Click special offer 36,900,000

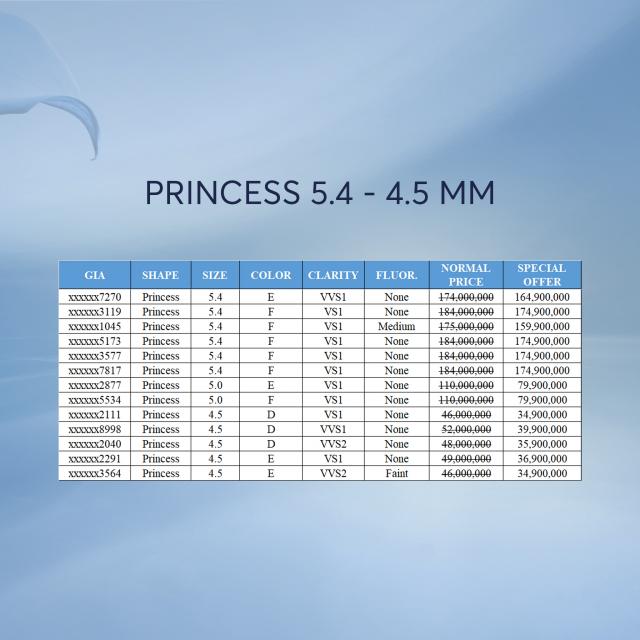pyautogui.click(x=542, y=459)
